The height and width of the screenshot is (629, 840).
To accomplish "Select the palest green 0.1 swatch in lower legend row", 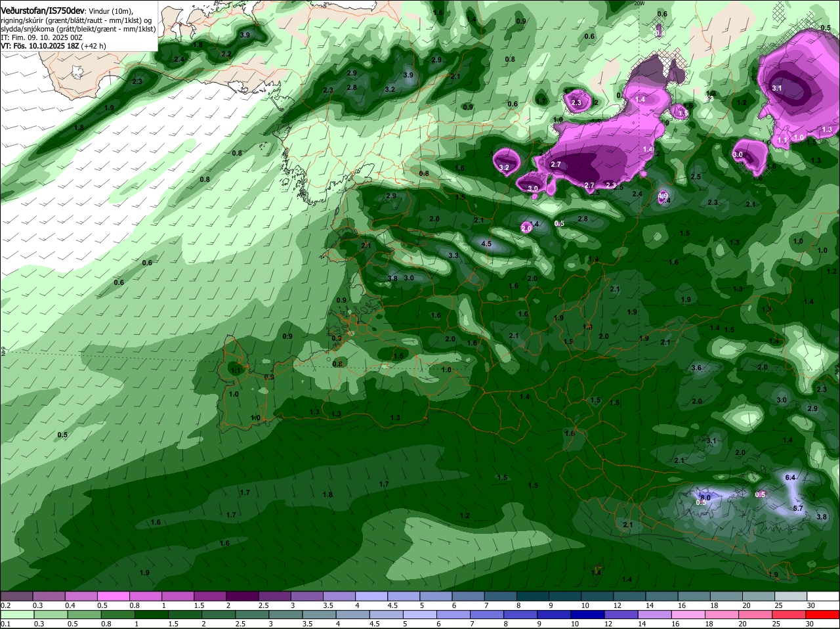I will (16, 615).
